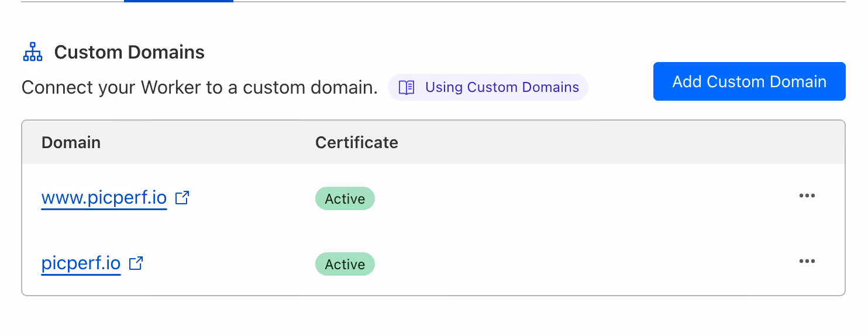The image size is (868, 336).
Task: Click the Custom Domains section heading
Action: click(x=129, y=52)
